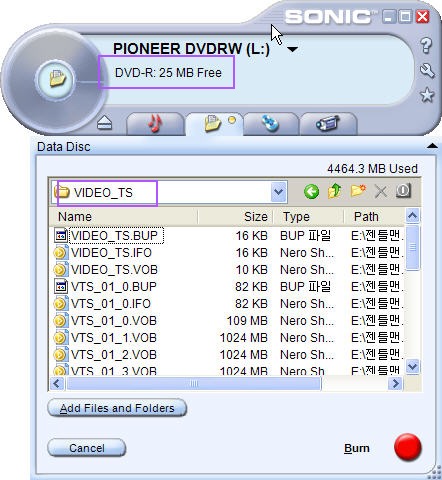
Task: Click the Eject disc icon
Action: (x=104, y=123)
